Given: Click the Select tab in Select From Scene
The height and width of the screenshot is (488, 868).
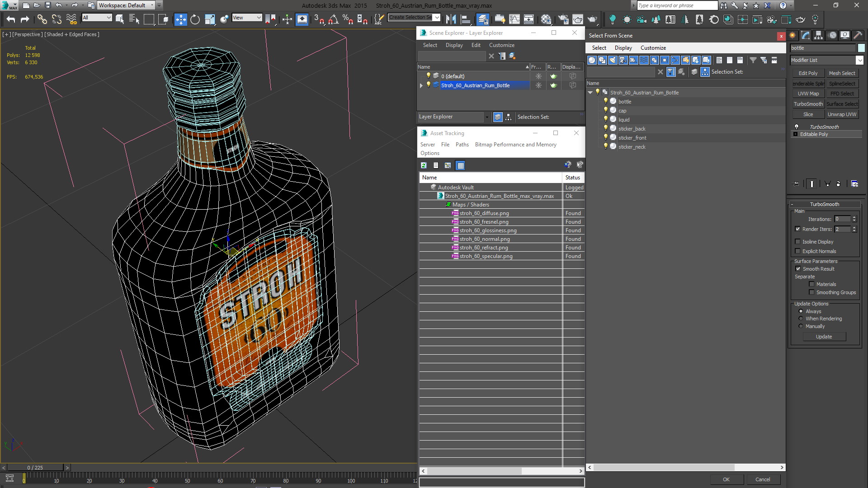Looking at the screenshot, I should (599, 47).
